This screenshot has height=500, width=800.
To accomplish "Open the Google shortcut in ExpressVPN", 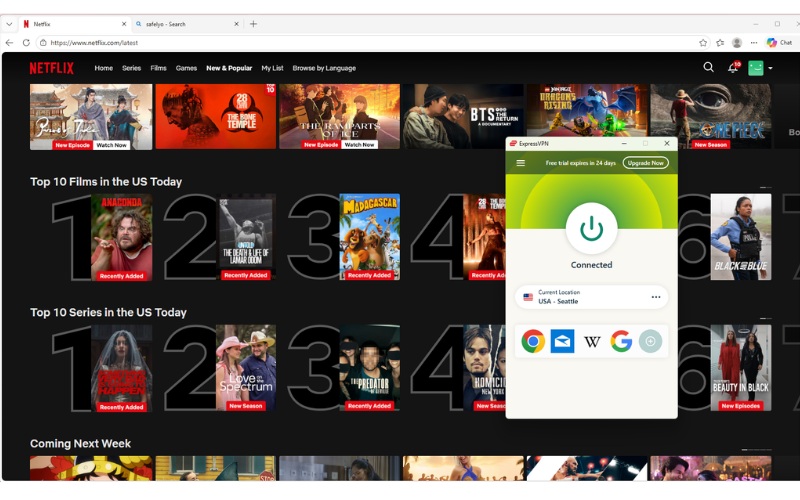I will (x=621, y=341).
